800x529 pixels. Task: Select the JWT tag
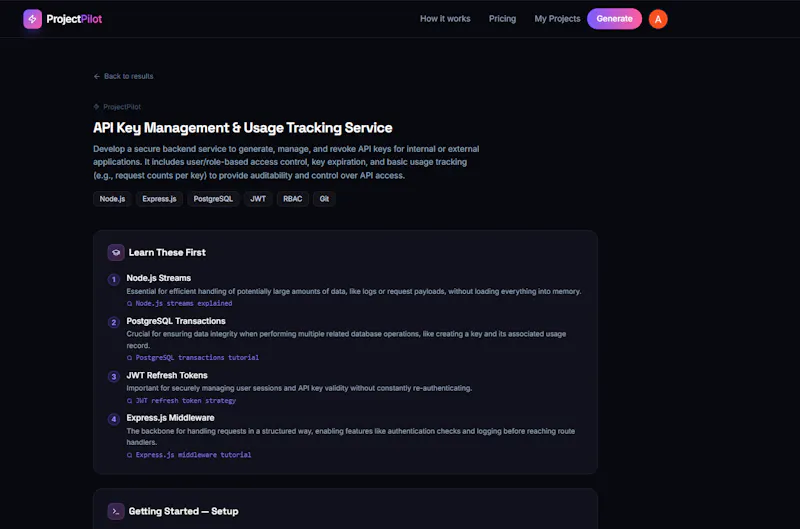pos(258,199)
